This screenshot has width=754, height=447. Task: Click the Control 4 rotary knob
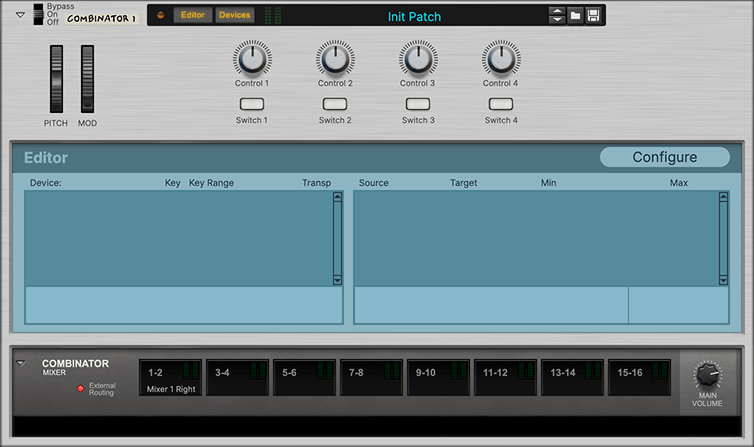501,59
